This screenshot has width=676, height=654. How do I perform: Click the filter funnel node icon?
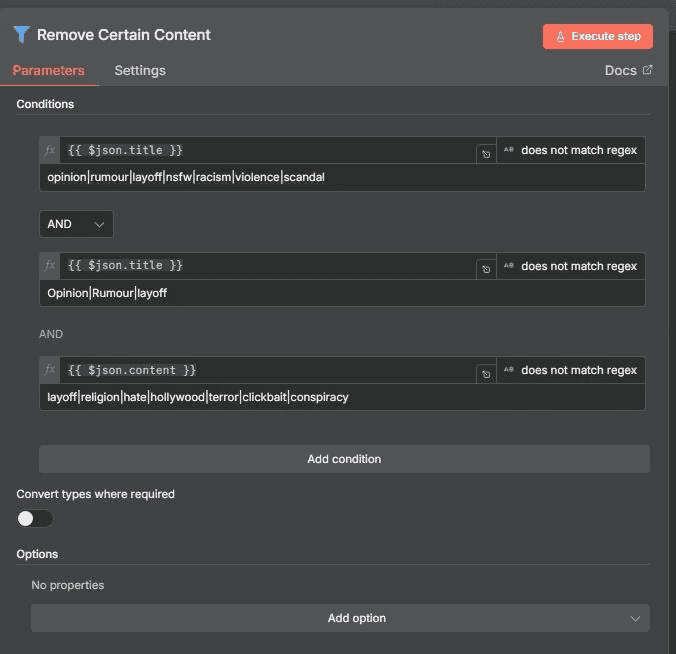22,35
